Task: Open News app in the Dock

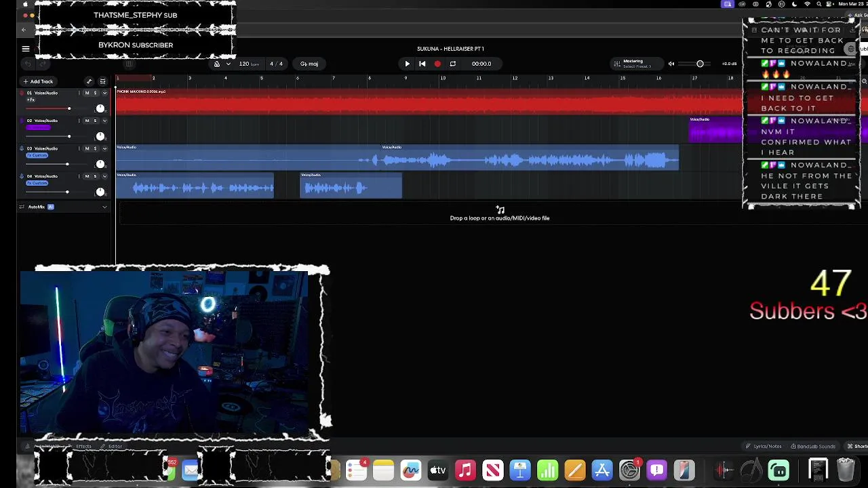Action: [493, 470]
